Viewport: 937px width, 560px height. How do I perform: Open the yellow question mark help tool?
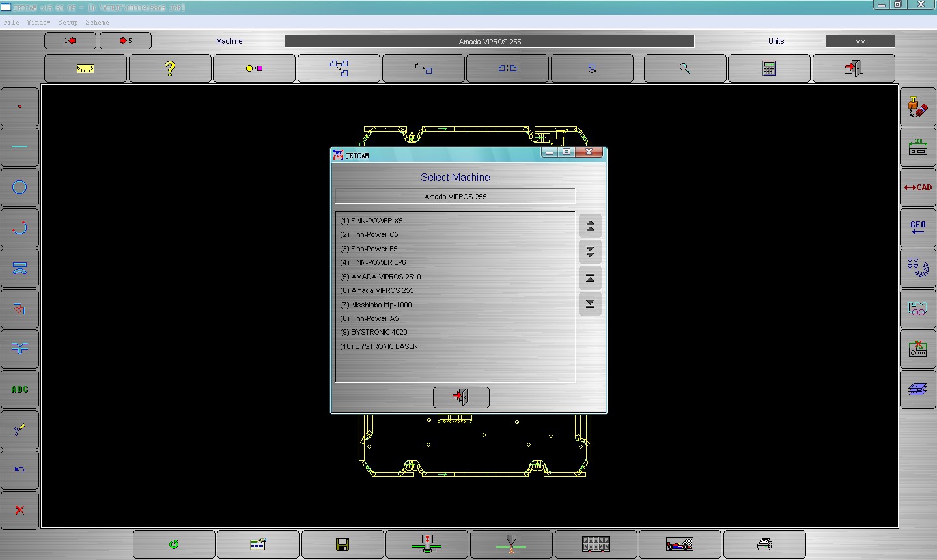tap(170, 68)
